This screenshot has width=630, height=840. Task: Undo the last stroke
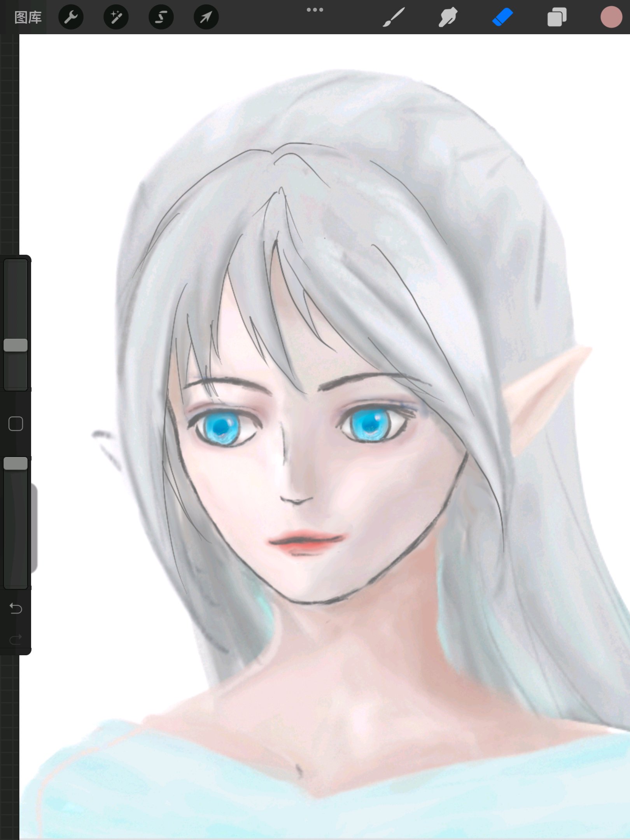[x=16, y=608]
